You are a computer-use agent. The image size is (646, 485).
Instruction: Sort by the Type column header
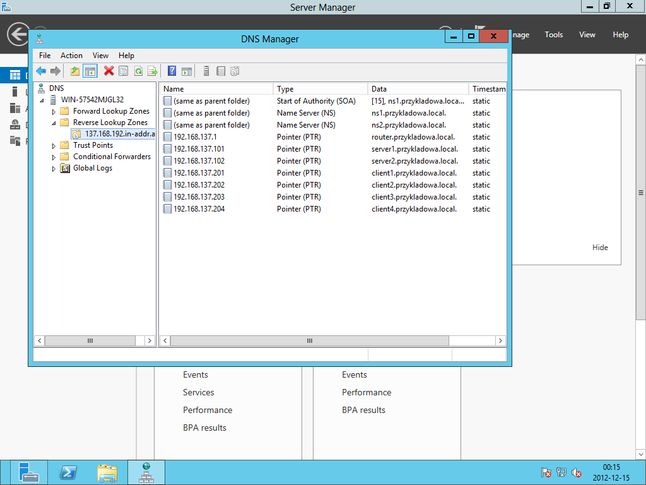[x=320, y=89]
